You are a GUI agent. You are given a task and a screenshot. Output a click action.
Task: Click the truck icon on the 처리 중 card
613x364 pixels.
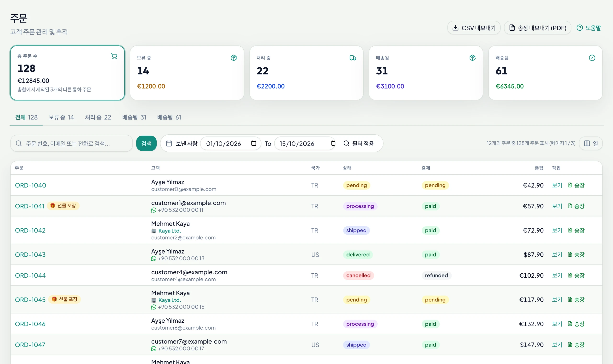coord(353,58)
